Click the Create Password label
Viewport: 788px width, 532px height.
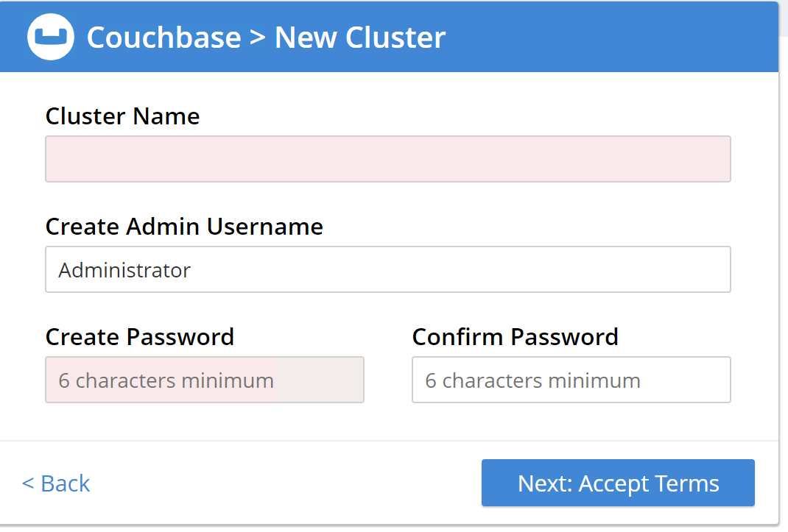pos(140,337)
